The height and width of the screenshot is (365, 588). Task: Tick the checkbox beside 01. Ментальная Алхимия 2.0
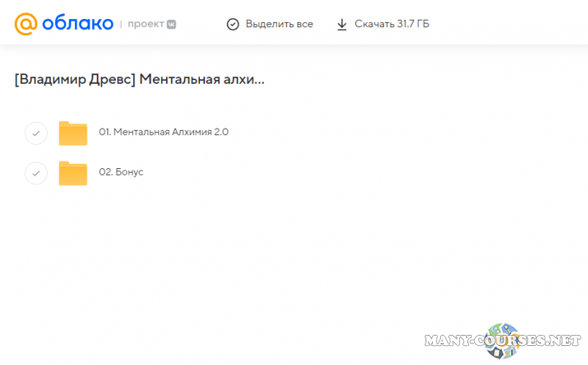click(36, 133)
